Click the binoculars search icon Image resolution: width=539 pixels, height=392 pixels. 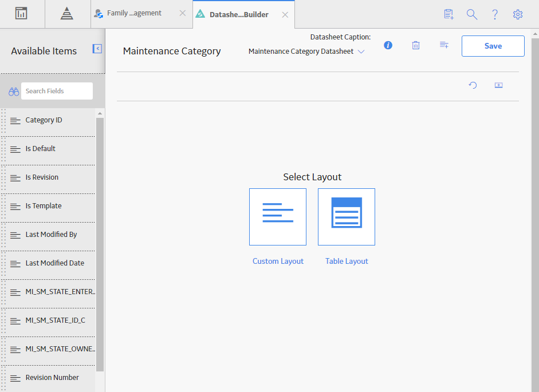[x=14, y=92]
